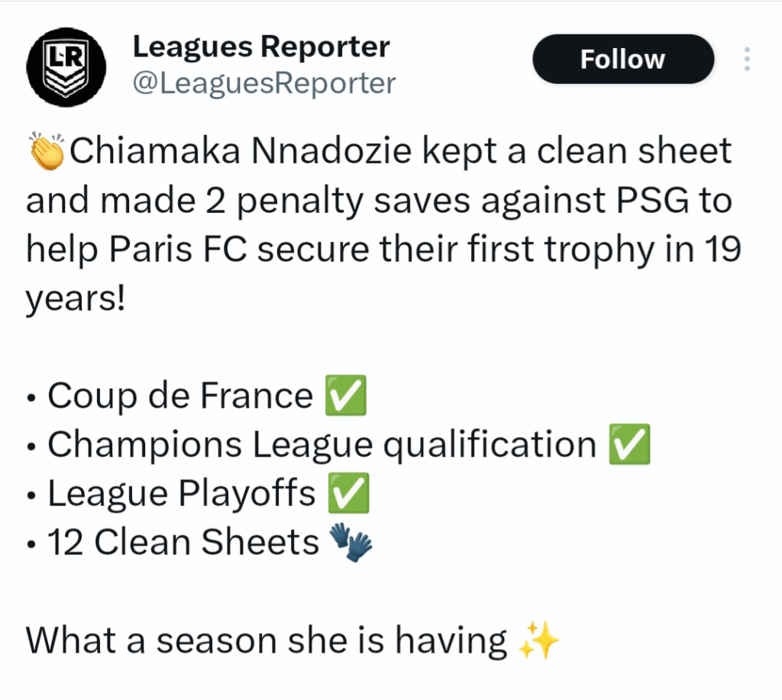The height and width of the screenshot is (700, 782).
Task: Click 'What a season she is having' line
Action: point(267,640)
